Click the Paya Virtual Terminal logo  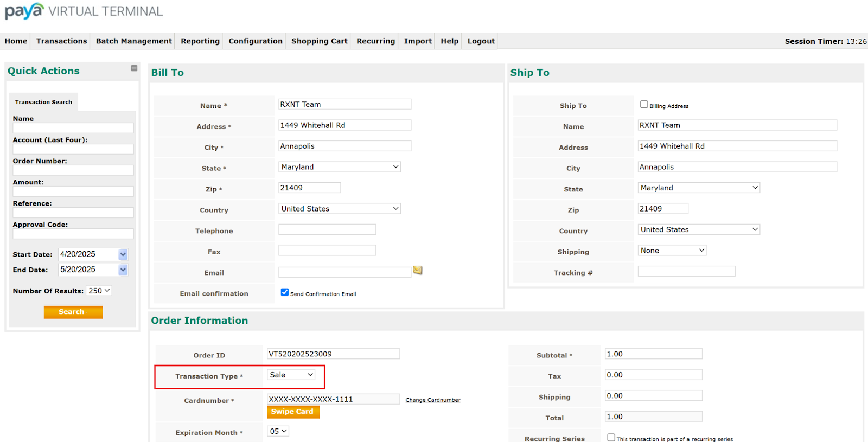84,11
